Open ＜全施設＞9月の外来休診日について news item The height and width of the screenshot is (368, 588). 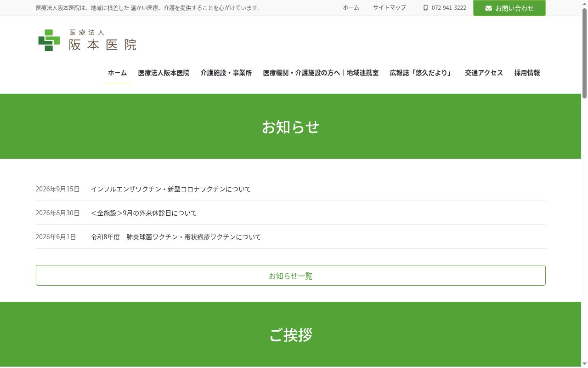pos(144,213)
